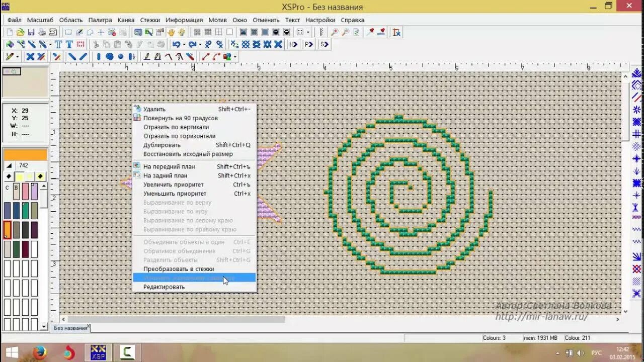Select the Без названия document tab
The image size is (644, 362).
[x=71, y=328]
